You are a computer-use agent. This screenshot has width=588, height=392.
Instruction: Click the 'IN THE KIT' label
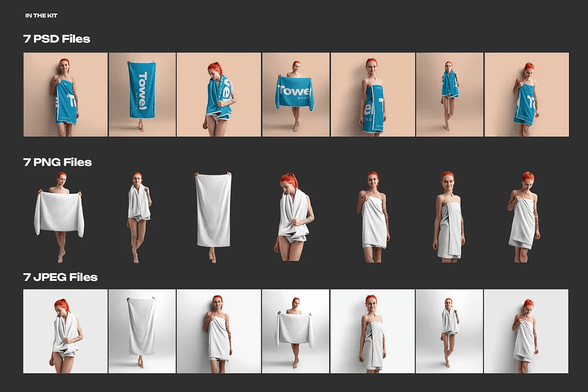click(x=42, y=16)
